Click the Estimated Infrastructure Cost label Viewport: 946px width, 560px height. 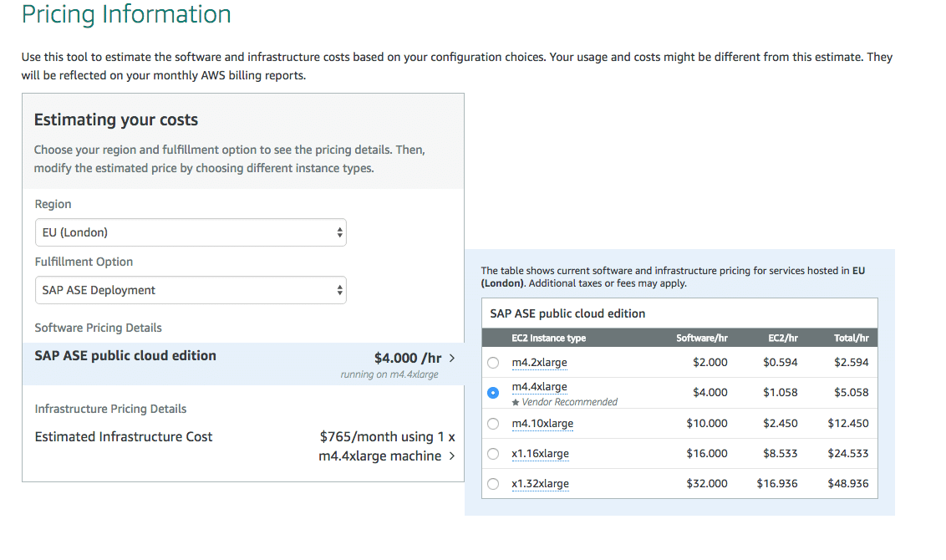coord(124,437)
